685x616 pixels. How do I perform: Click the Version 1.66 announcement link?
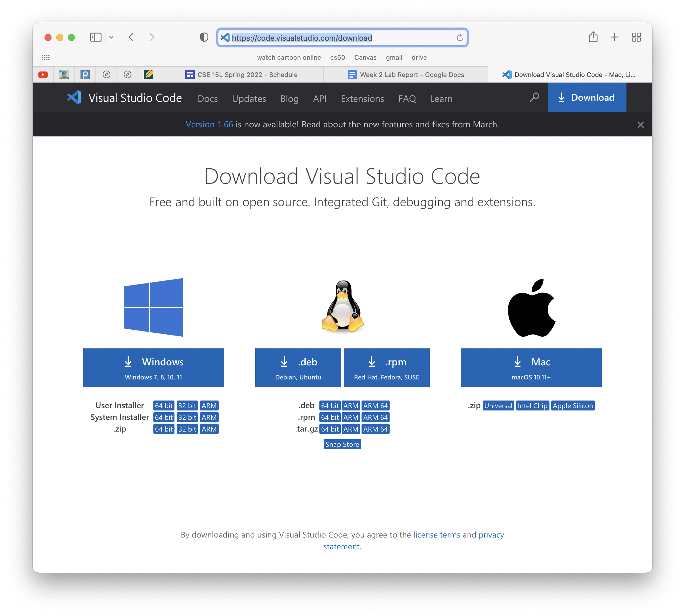[209, 124]
